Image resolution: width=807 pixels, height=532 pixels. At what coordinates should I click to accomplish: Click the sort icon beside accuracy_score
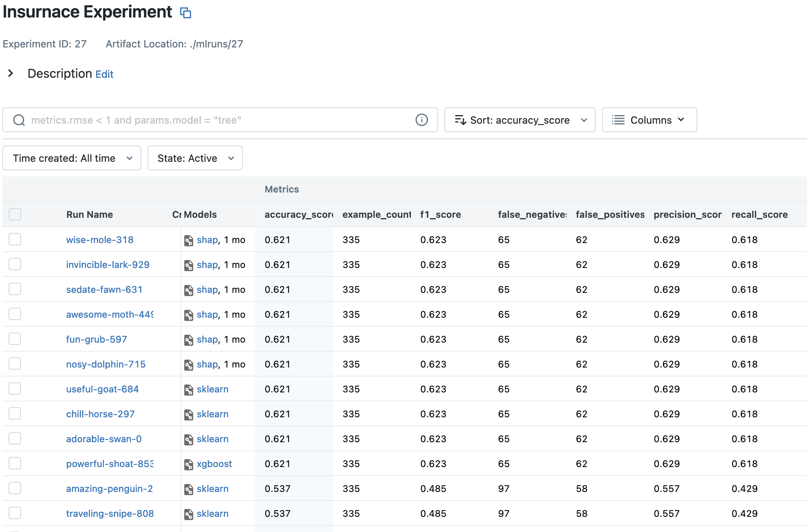460,120
